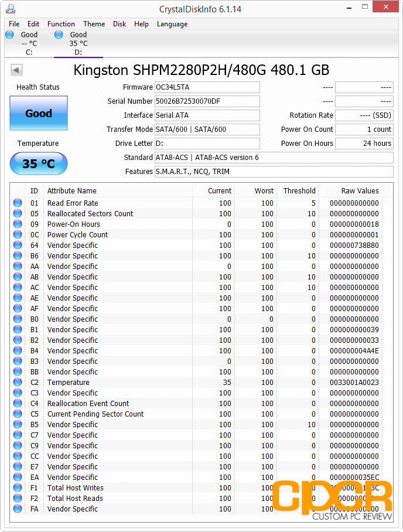
Task: Click the Current column header
Action: coord(213,190)
